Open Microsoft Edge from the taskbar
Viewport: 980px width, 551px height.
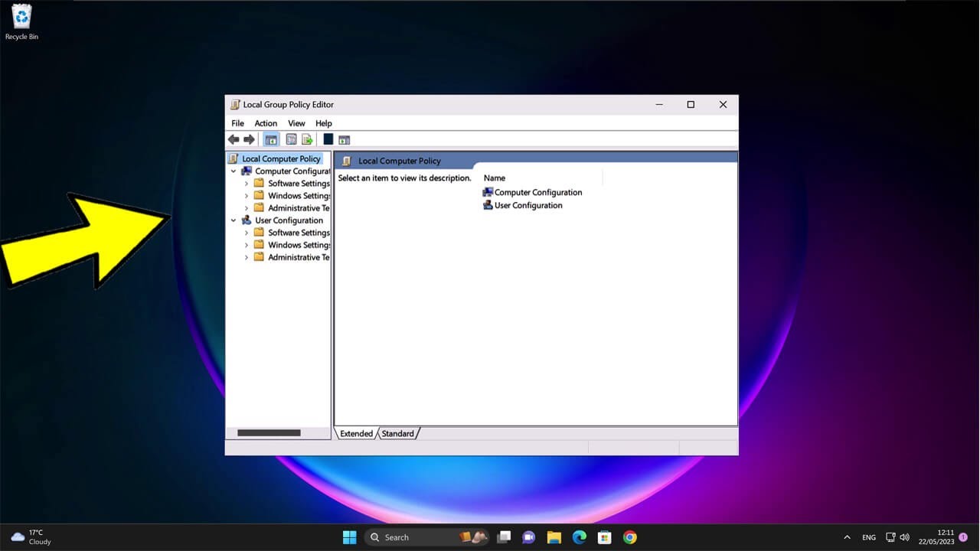click(x=579, y=537)
